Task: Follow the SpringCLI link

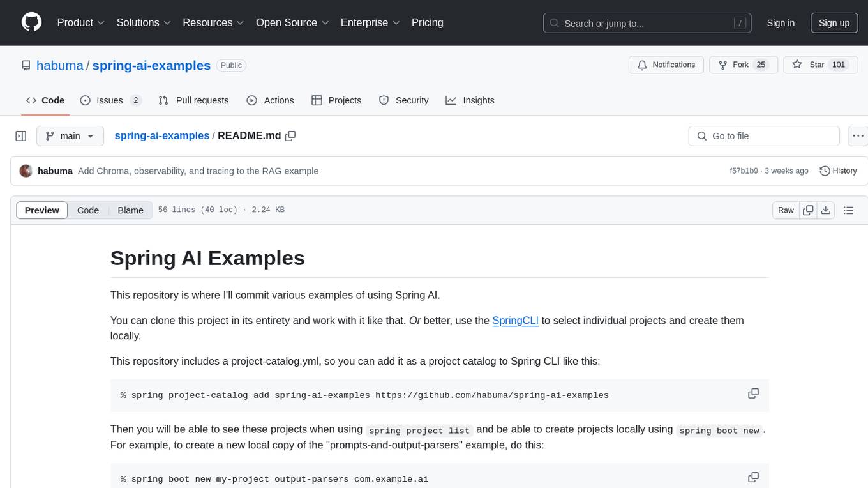Action: click(516, 321)
